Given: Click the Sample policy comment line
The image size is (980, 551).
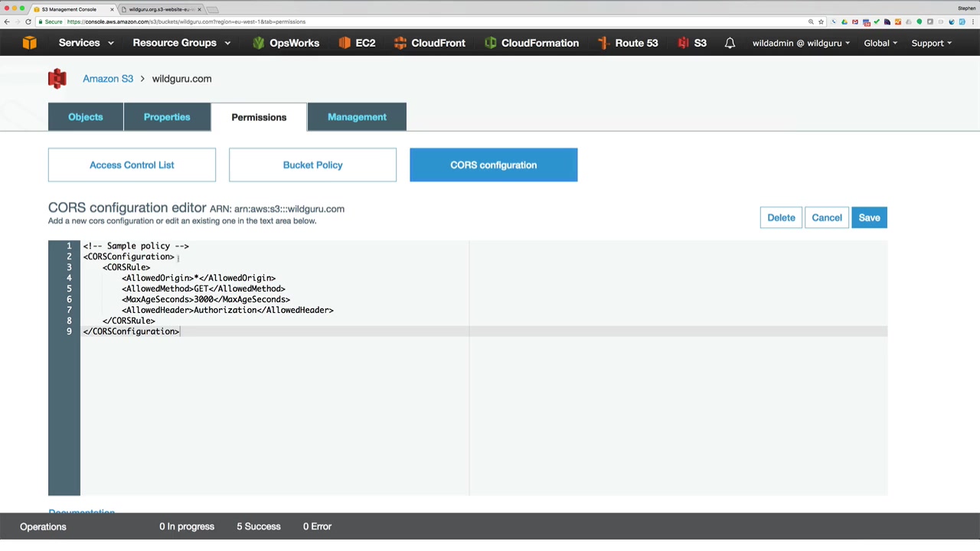Looking at the screenshot, I should click(x=136, y=246).
